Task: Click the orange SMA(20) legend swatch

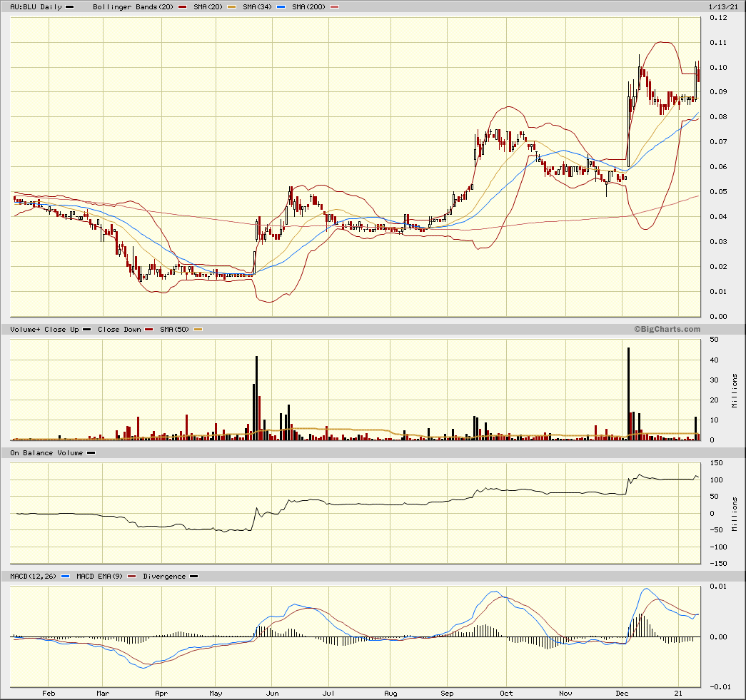Action: (x=232, y=6)
